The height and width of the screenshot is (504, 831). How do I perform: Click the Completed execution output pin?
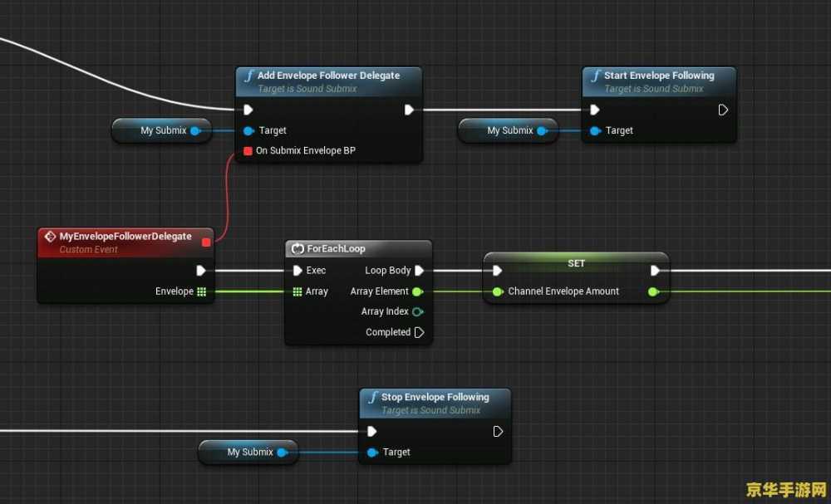(x=419, y=332)
